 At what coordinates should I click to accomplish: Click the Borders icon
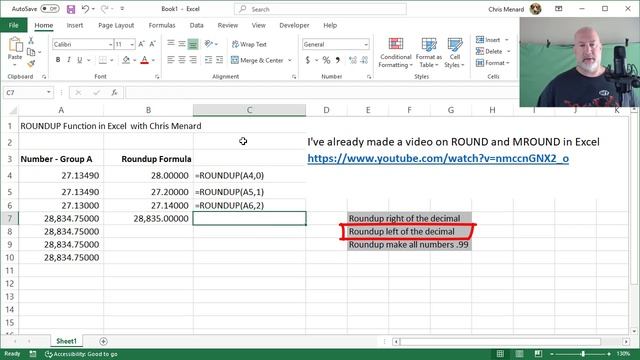tap(102, 60)
